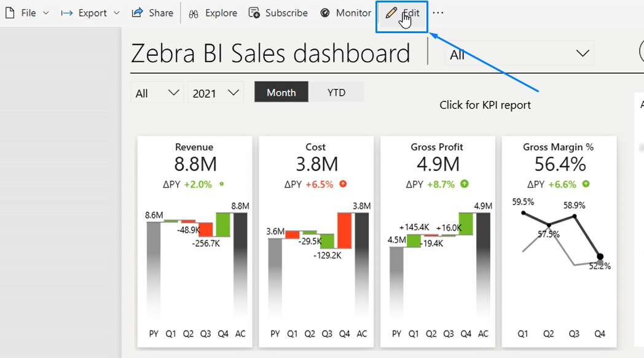Click the Gross Profit 4.9M value
The image size is (644, 358).
(x=438, y=164)
